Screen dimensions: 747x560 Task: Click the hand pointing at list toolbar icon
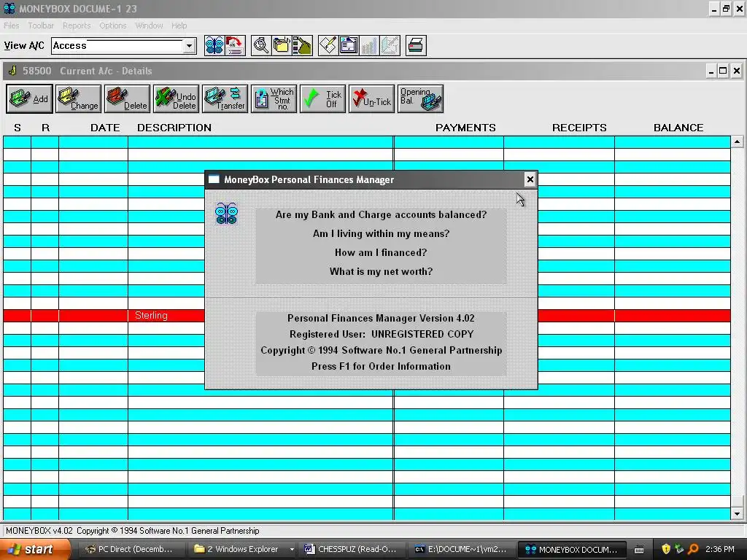pos(302,46)
